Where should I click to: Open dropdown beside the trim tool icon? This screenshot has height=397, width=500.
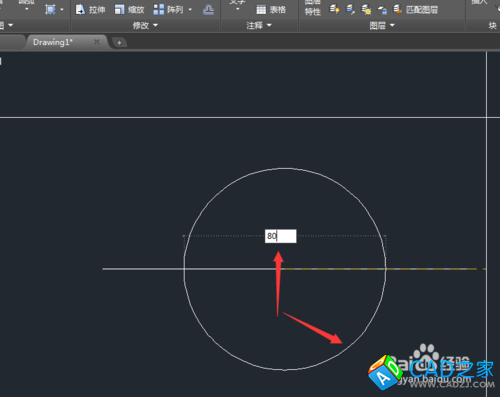click(62, 10)
